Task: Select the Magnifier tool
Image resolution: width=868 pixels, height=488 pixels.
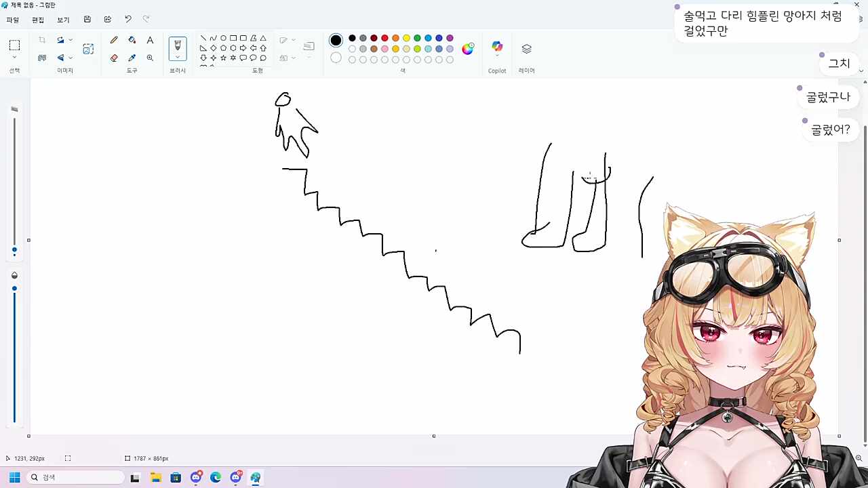Action: pos(150,58)
